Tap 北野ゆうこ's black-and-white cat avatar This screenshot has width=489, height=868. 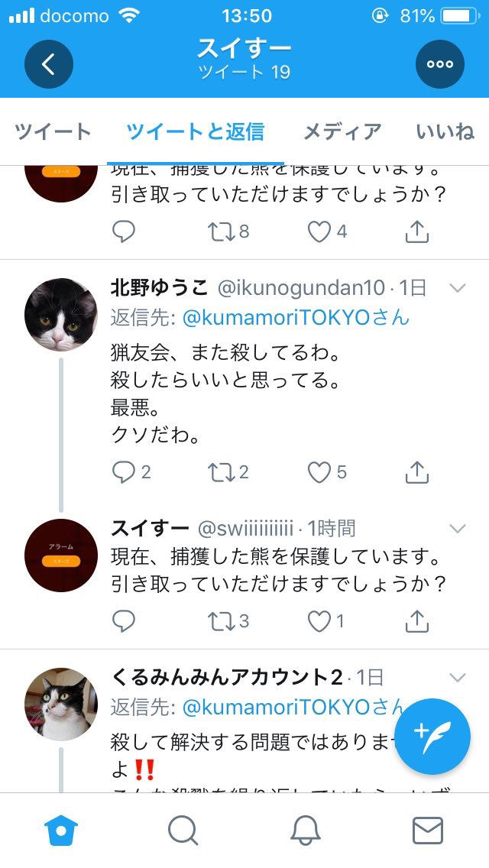(x=61, y=315)
